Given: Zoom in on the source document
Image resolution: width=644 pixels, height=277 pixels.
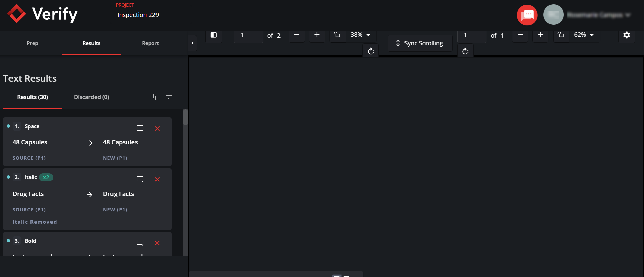Looking at the screenshot, I should coord(317,35).
